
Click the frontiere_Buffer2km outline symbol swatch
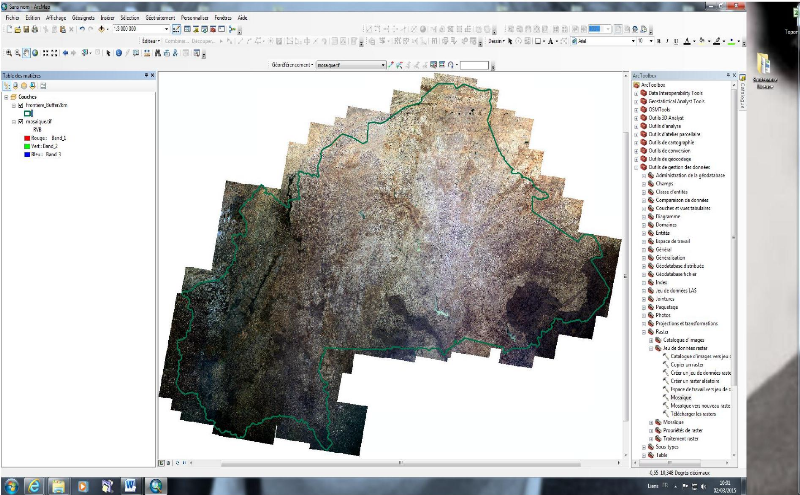pyautogui.click(x=28, y=113)
